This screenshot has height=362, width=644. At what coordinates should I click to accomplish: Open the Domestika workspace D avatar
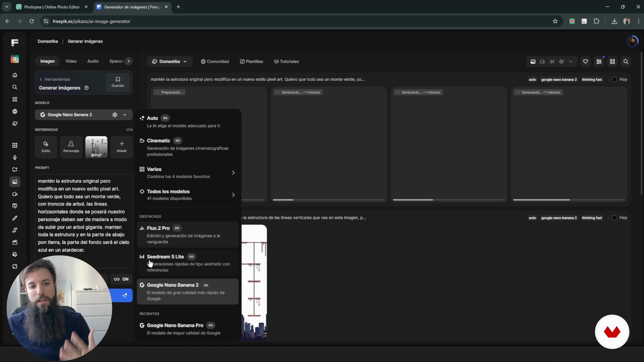[x=15, y=59]
